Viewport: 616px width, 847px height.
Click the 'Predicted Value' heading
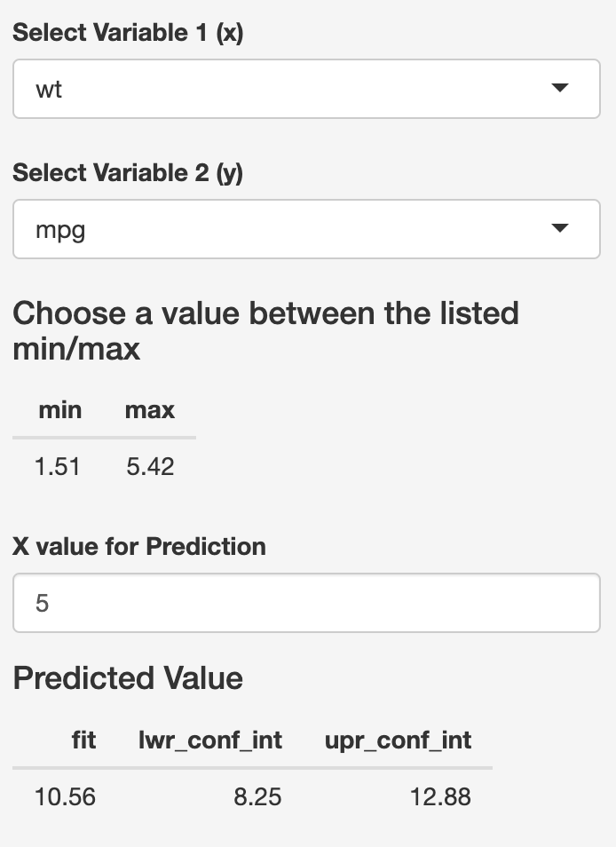pos(127,678)
